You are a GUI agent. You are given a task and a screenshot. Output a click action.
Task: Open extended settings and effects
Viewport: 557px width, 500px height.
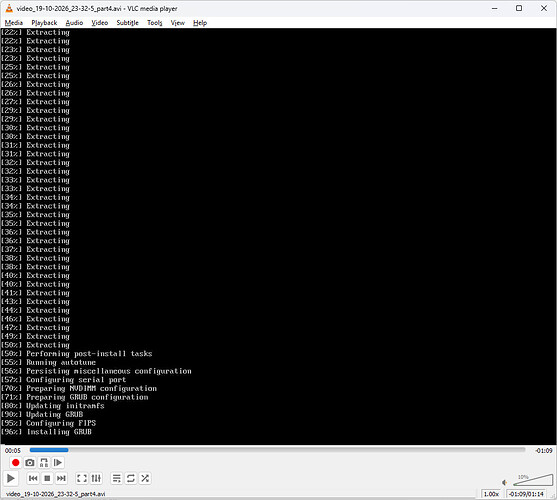click(96, 478)
